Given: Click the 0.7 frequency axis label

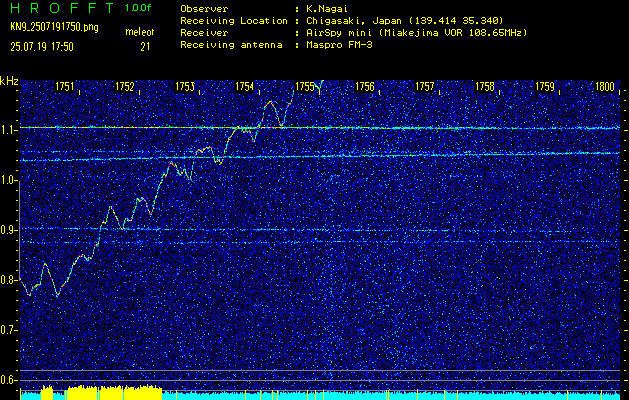Looking at the screenshot, I should (8, 330).
